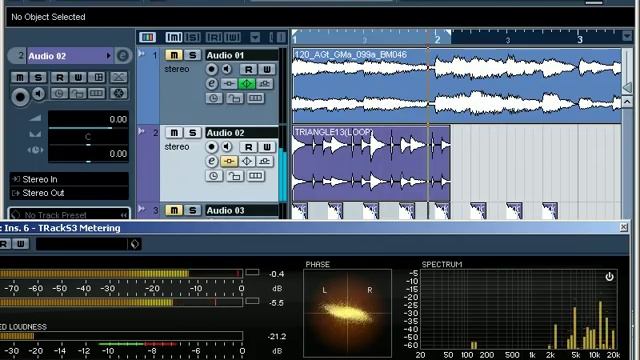Lock the Audio 02 track
This screenshot has height=360, width=640.
pos(234,176)
